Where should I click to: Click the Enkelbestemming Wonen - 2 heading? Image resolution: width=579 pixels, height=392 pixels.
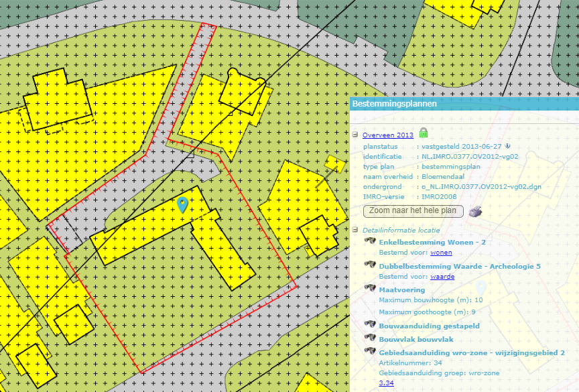click(432, 242)
